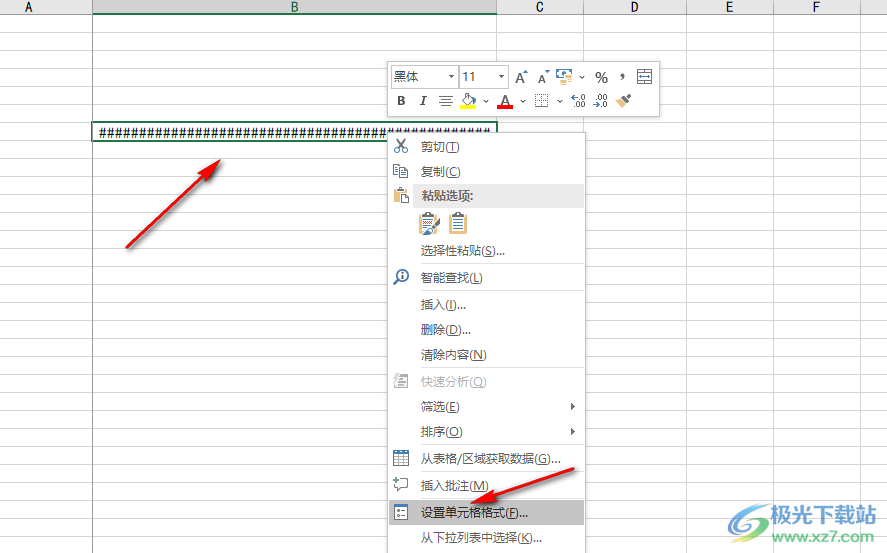The width and height of the screenshot is (887, 553).
Task: Click the borders icon in mini toolbar
Action: (541, 101)
